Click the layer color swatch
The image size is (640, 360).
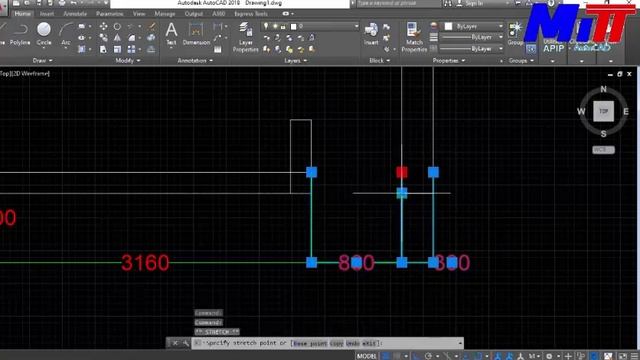click(x=293, y=27)
